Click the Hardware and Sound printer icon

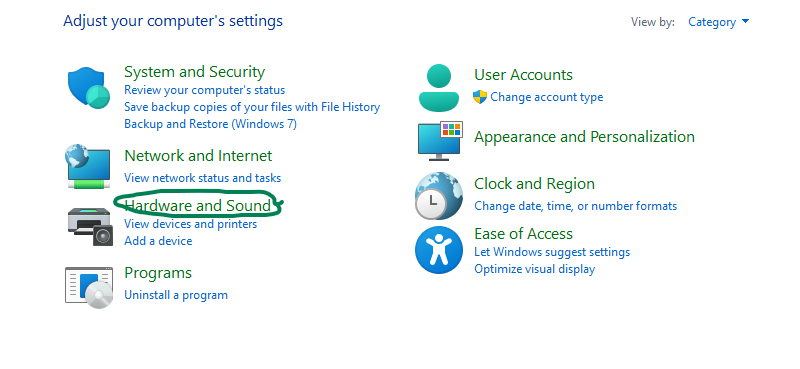coord(89,227)
